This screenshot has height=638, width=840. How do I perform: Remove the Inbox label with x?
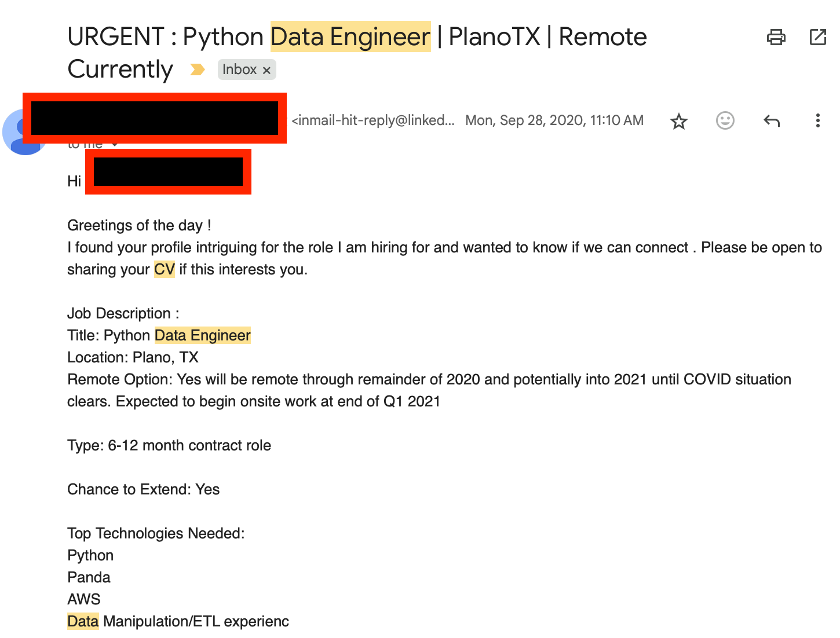[266, 70]
